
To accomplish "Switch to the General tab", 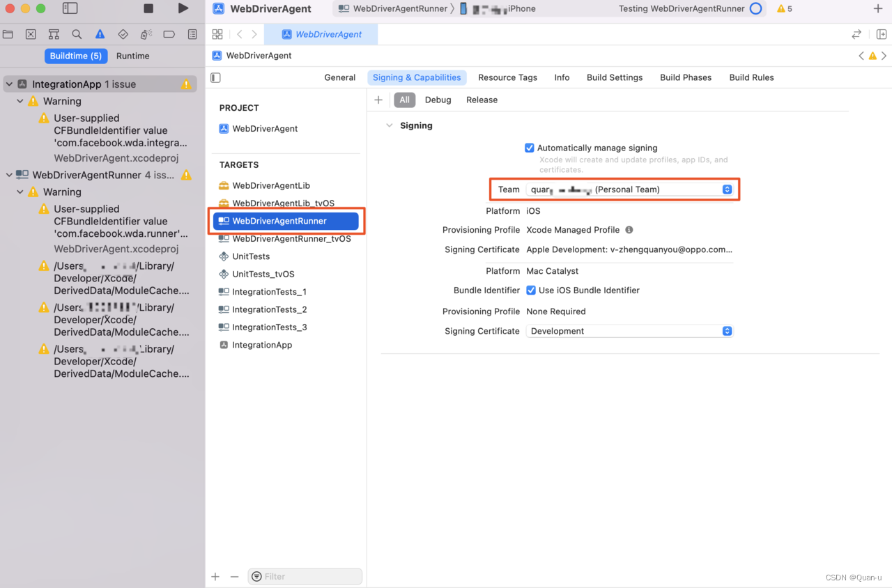I will click(x=340, y=77).
